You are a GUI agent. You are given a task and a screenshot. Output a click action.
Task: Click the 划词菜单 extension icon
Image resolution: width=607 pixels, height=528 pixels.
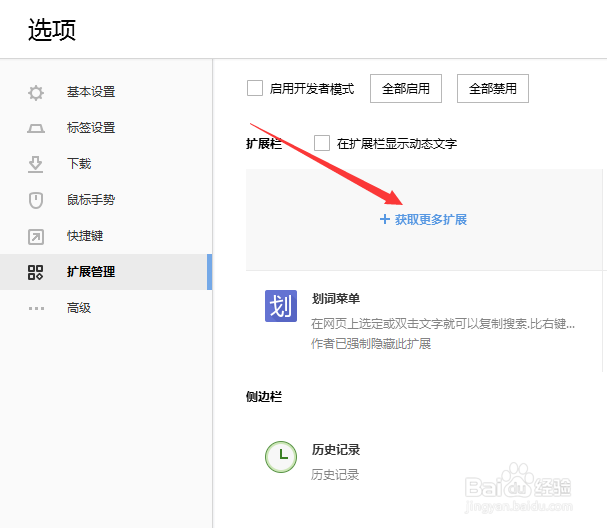pos(281,306)
